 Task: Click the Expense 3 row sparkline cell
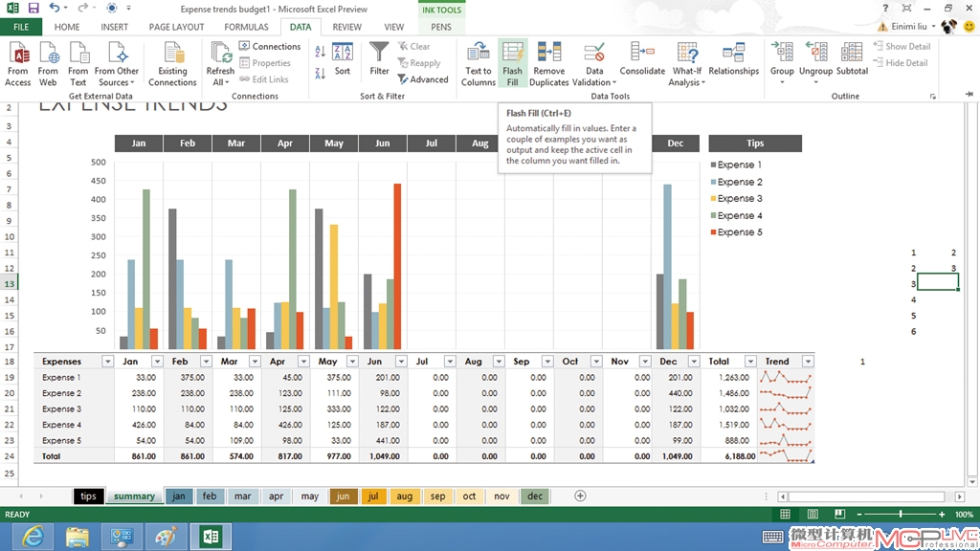(786, 409)
